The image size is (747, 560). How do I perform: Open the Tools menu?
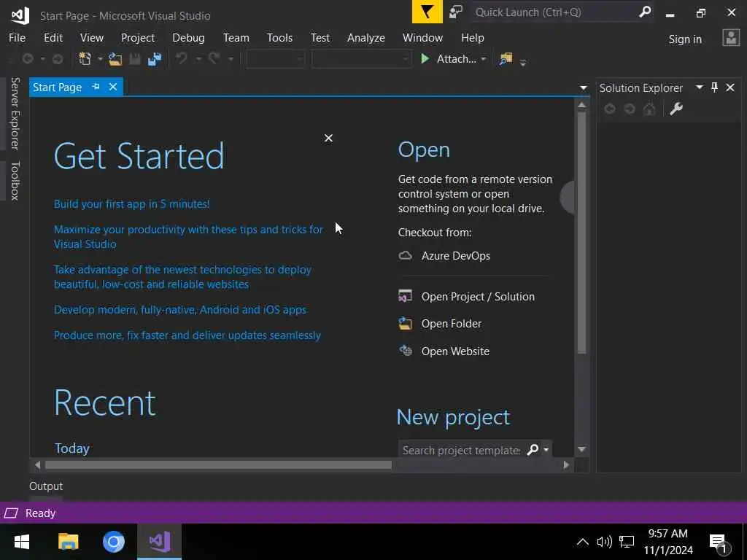pos(279,38)
